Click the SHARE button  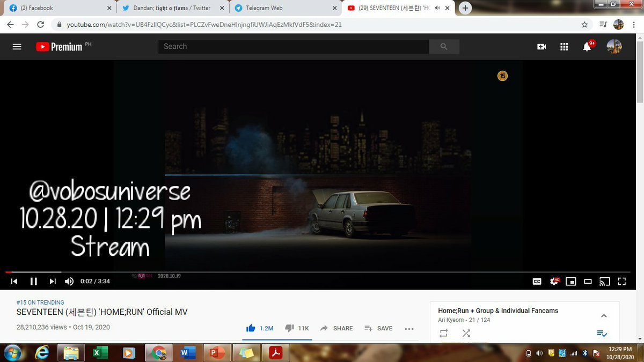(336, 328)
